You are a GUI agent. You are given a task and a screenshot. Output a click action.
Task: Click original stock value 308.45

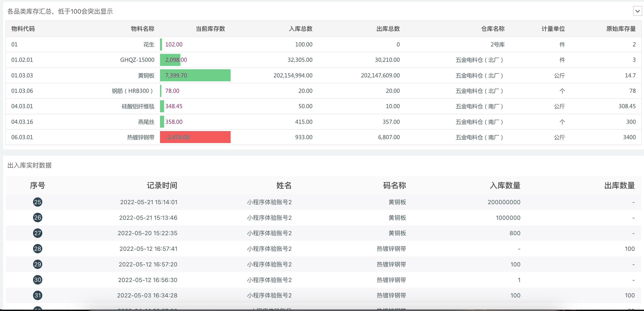(627, 106)
